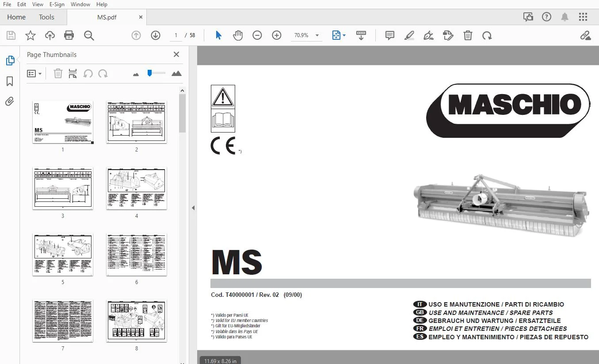Rotate page with the clockwise arrow icon

click(487, 35)
